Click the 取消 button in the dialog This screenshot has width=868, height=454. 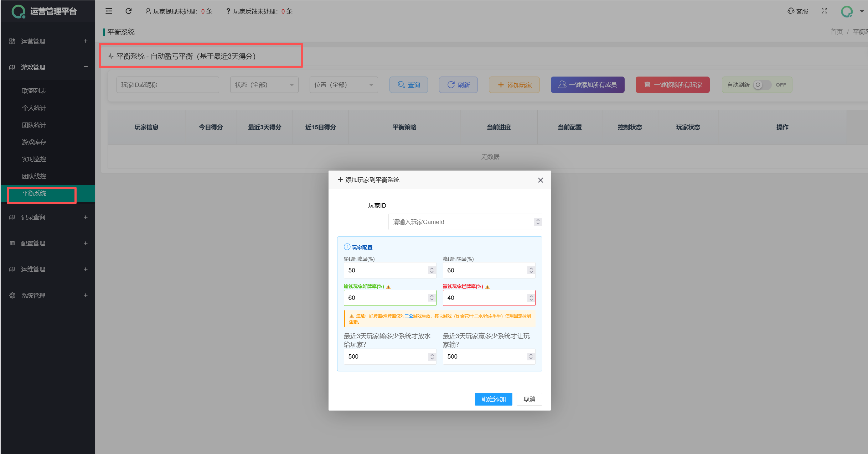[x=529, y=399]
